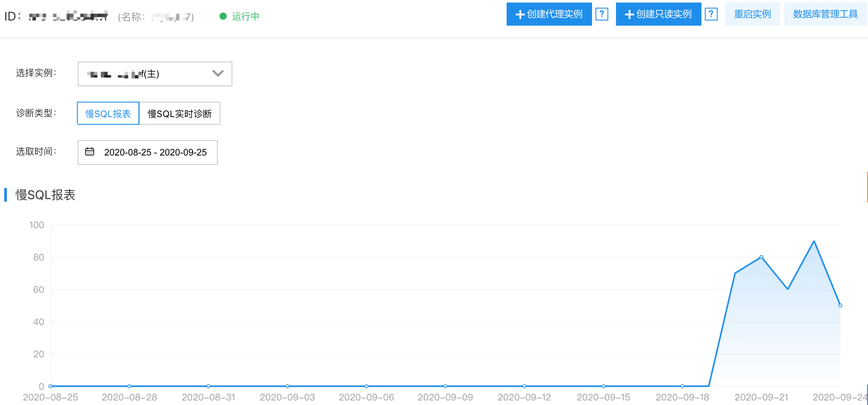Click the 重启实例 button
Image resolution: width=868 pixels, height=405 pixels.
point(752,14)
